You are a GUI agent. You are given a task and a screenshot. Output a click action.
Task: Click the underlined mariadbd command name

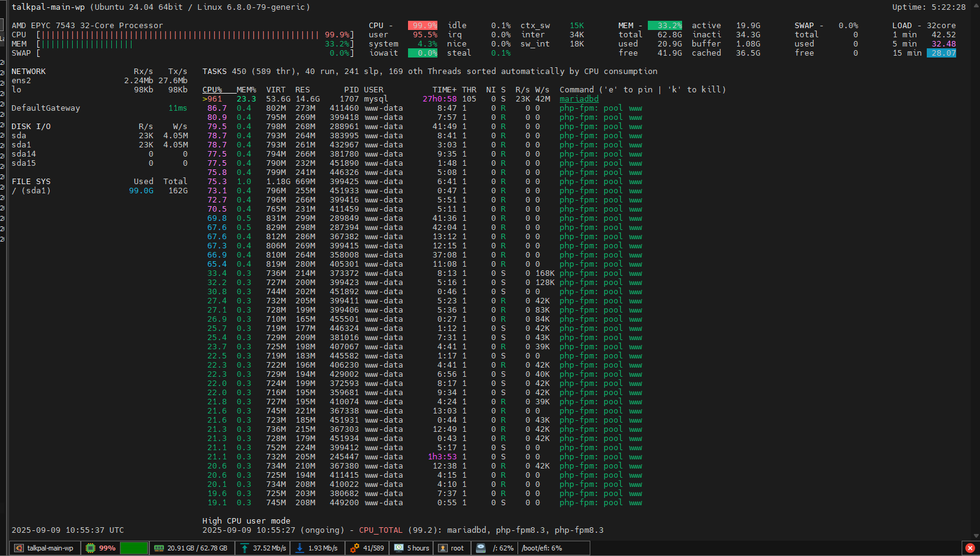pyautogui.click(x=579, y=99)
